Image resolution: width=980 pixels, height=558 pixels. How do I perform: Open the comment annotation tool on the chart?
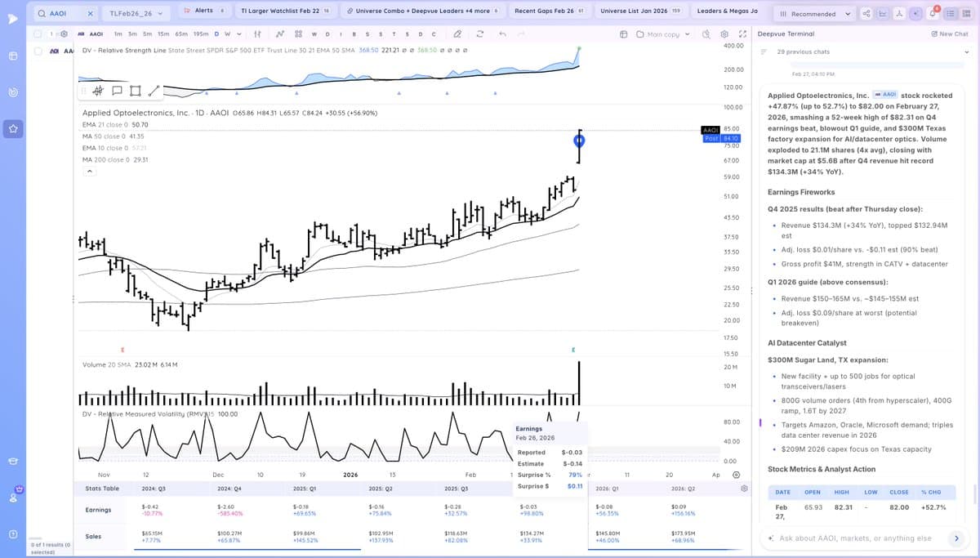(117, 91)
